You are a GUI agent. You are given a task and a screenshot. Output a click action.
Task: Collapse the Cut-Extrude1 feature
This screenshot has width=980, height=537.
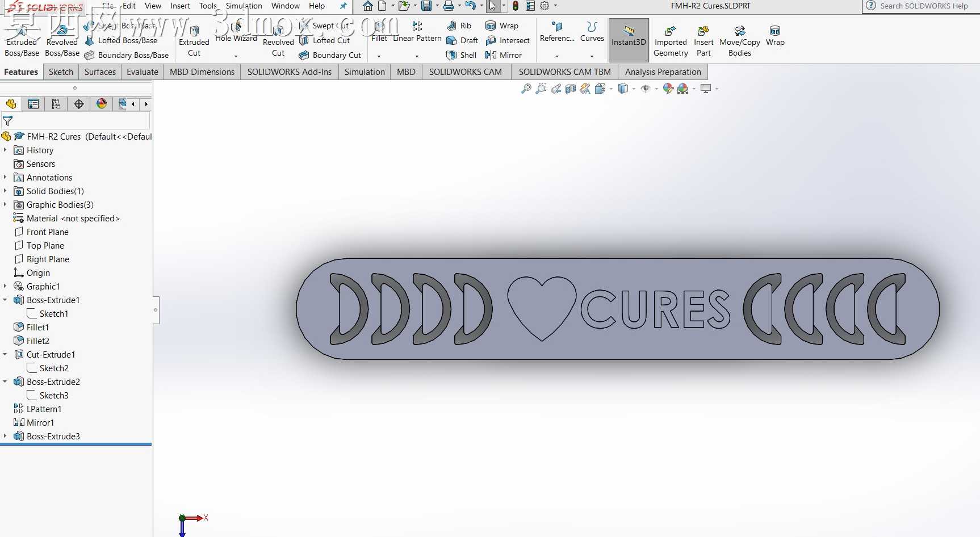pos(5,354)
